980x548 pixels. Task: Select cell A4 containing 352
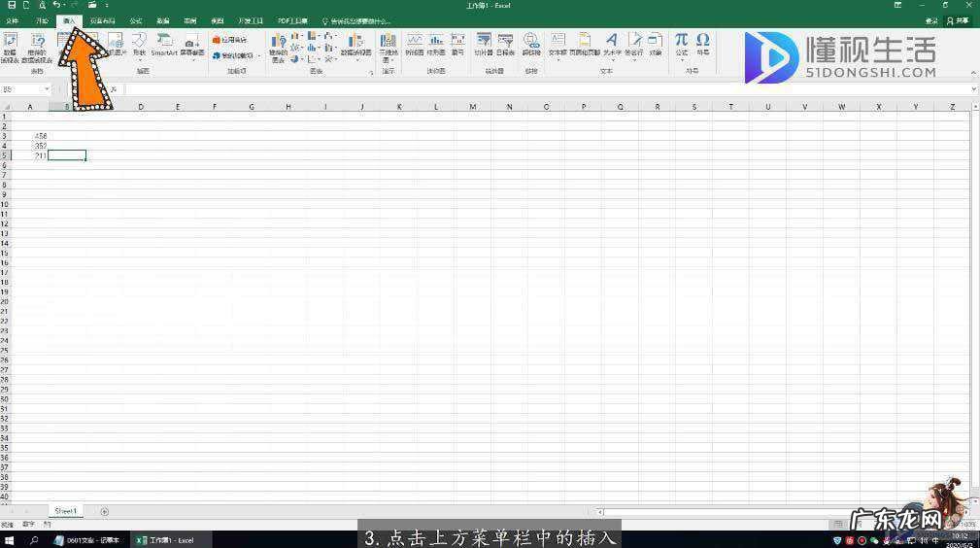pyautogui.click(x=29, y=146)
